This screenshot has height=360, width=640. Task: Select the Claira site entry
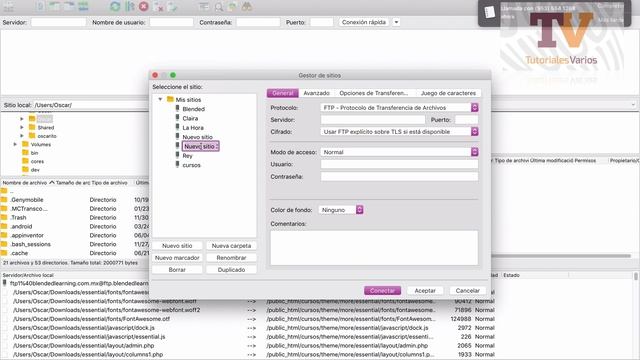coord(190,118)
